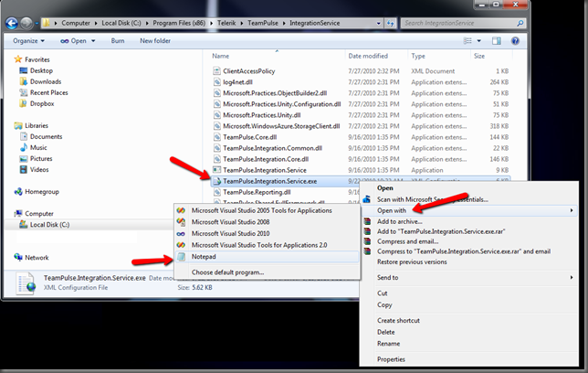The image size is (588, 373).
Task: Click the Recent Places icon
Action: (23, 92)
